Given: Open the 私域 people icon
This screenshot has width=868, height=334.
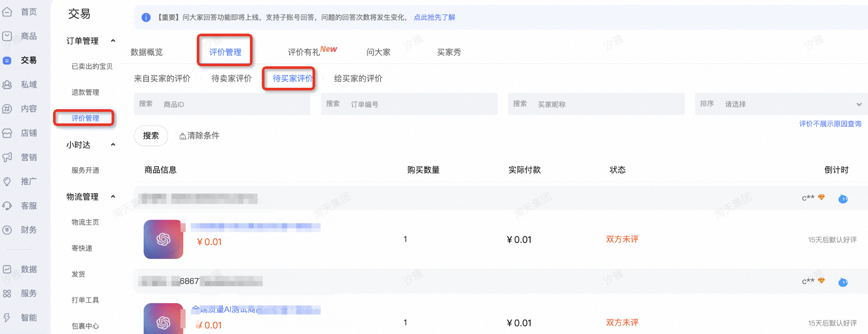Looking at the screenshot, I should point(7,85).
